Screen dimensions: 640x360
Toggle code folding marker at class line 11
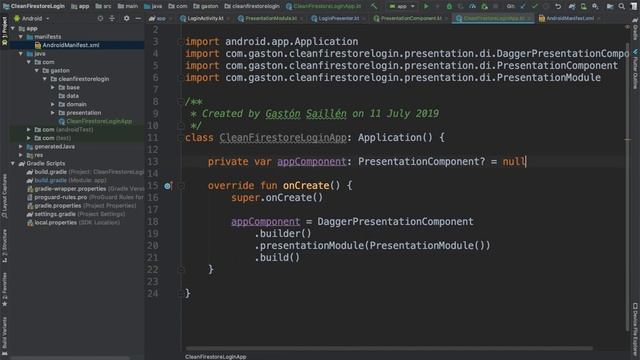pyautogui.click(x=180, y=138)
